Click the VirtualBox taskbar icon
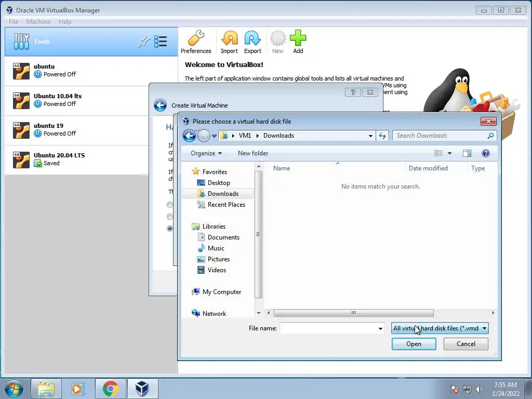Image resolution: width=532 pixels, height=399 pixels. click(142, 389)
